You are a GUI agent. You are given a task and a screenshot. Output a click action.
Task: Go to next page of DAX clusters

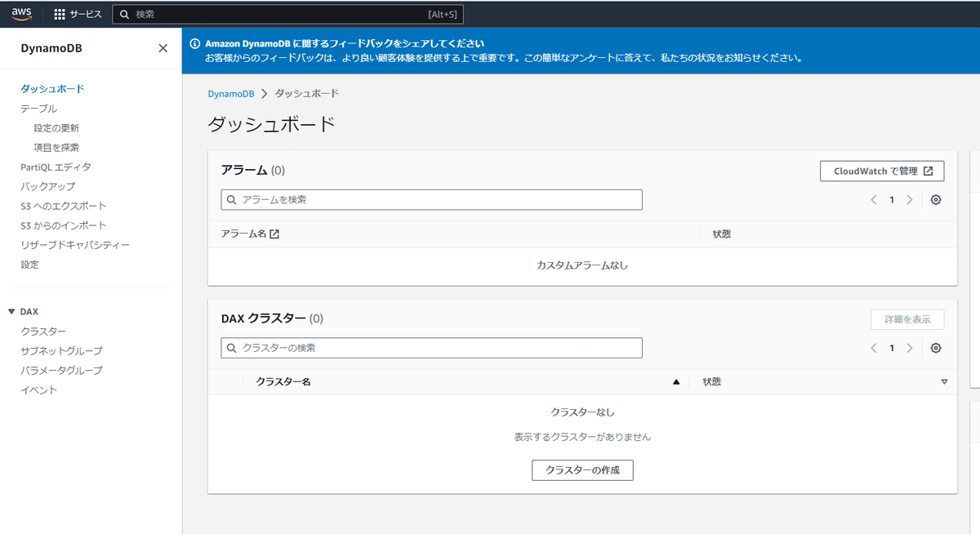pyautogui.click(x=910, y=348)
